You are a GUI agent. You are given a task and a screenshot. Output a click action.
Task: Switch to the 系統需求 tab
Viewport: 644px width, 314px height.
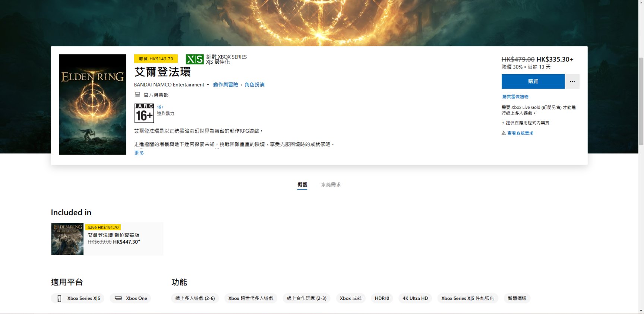[331, 185]
